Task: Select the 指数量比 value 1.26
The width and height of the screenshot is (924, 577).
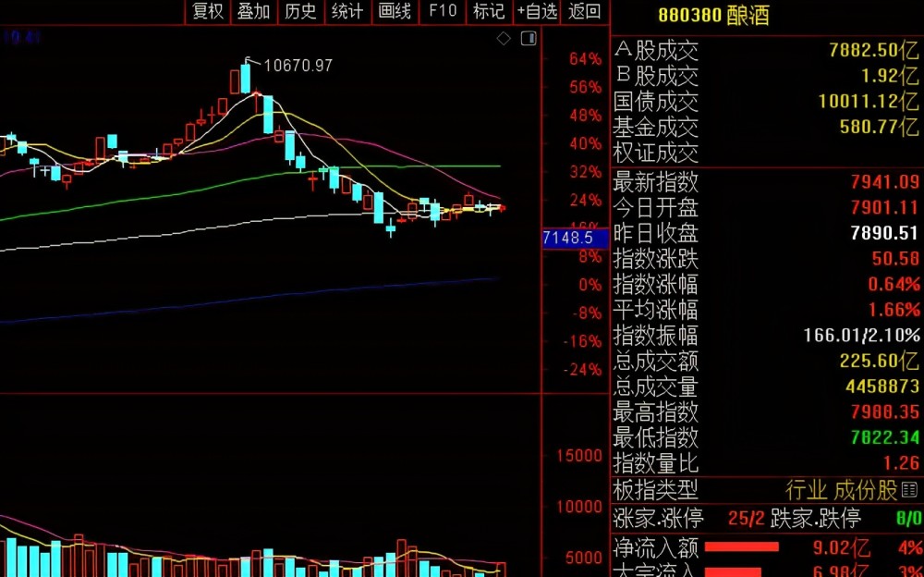Action: click(901, 463)
